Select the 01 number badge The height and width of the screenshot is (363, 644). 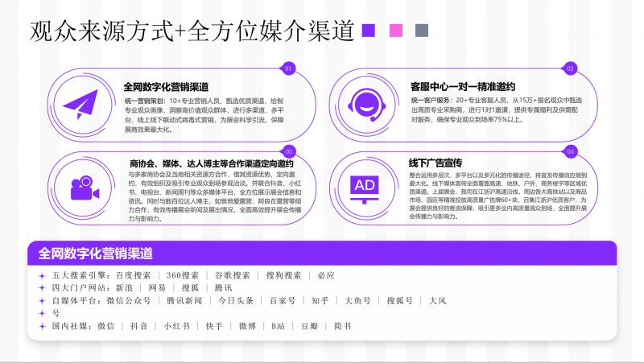[289, 68]
